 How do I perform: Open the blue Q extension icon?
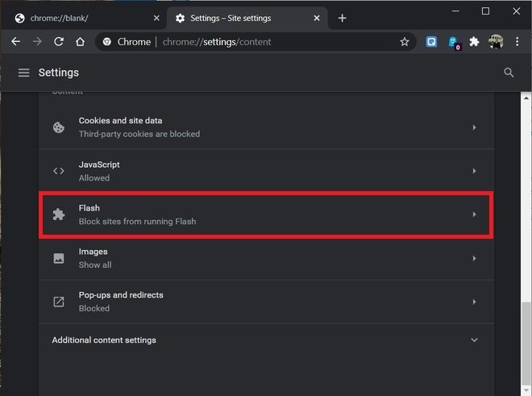click(431, 42)
